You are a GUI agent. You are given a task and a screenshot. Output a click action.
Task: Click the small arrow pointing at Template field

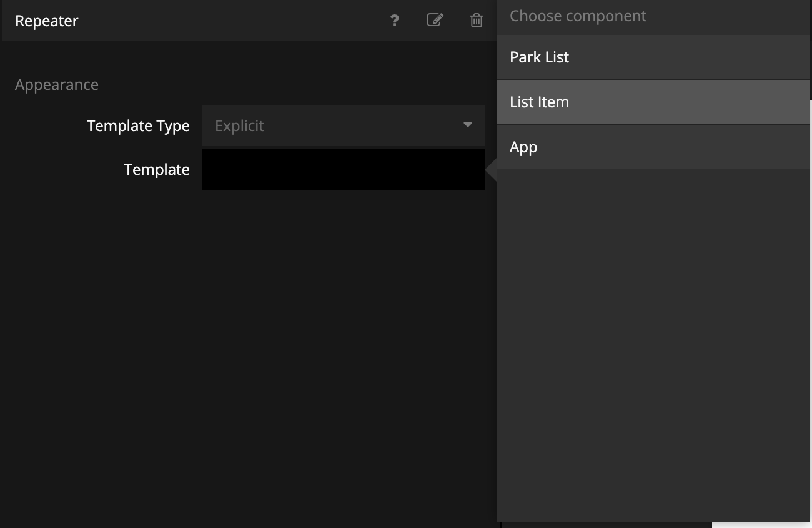click(492, 170)
